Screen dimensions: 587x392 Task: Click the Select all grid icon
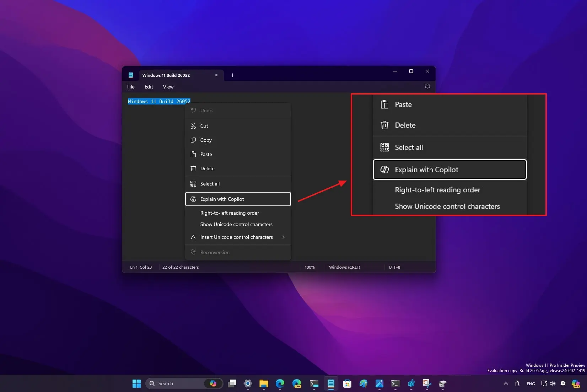pos(193,184)
